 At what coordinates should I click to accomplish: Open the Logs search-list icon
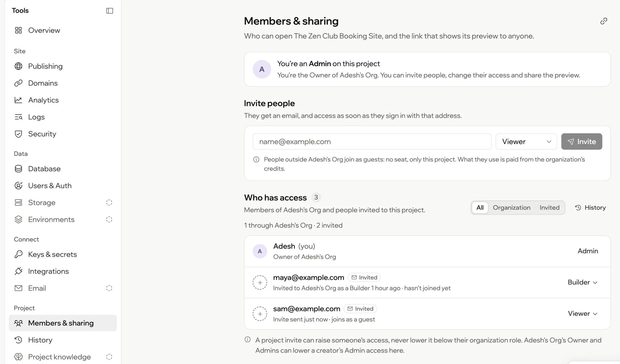[x=18, y=117]
